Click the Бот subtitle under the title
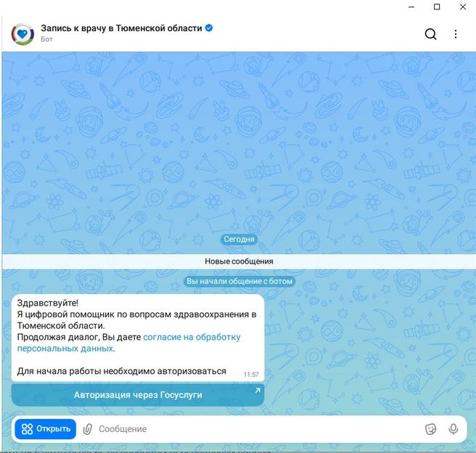Image resolution: width=476 pixels, height=453 pixels. (x=46, y=39)
